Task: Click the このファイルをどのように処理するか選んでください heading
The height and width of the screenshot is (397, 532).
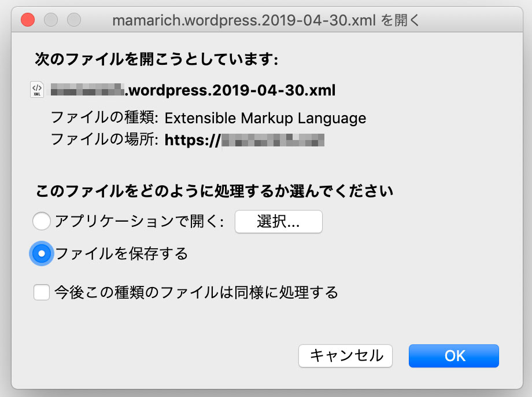Action: (215, 191)
